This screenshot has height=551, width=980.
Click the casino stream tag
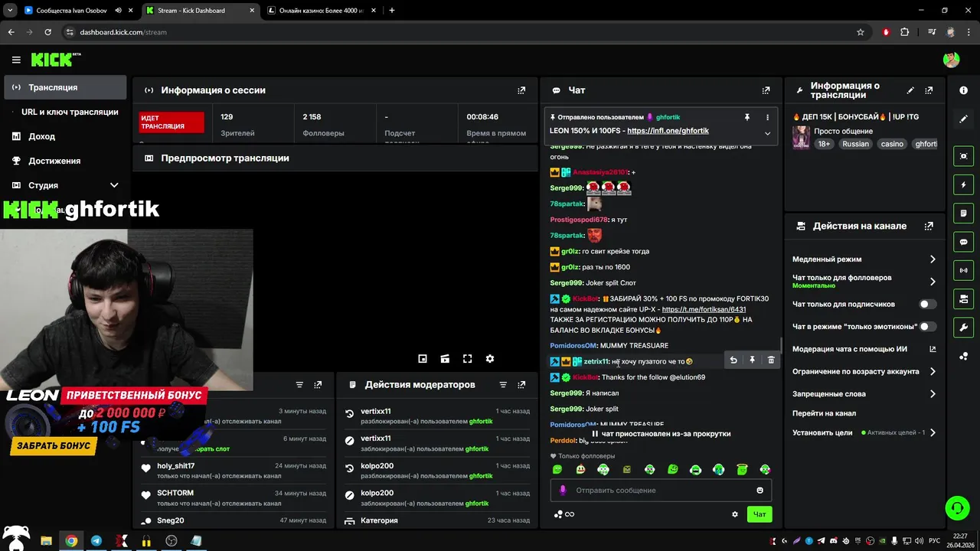point(892,144)
